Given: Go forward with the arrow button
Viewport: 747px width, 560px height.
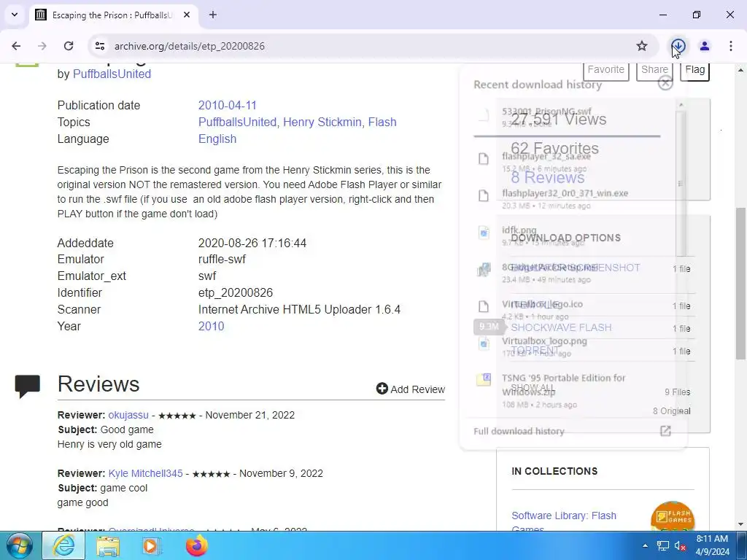Looking at the screenshot, I should 42,46.
